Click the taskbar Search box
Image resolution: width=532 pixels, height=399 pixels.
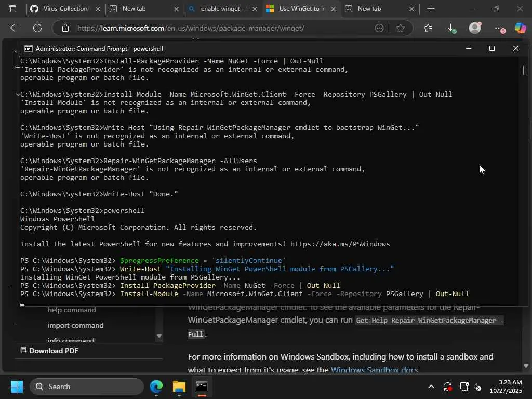(x=87, y=387)
